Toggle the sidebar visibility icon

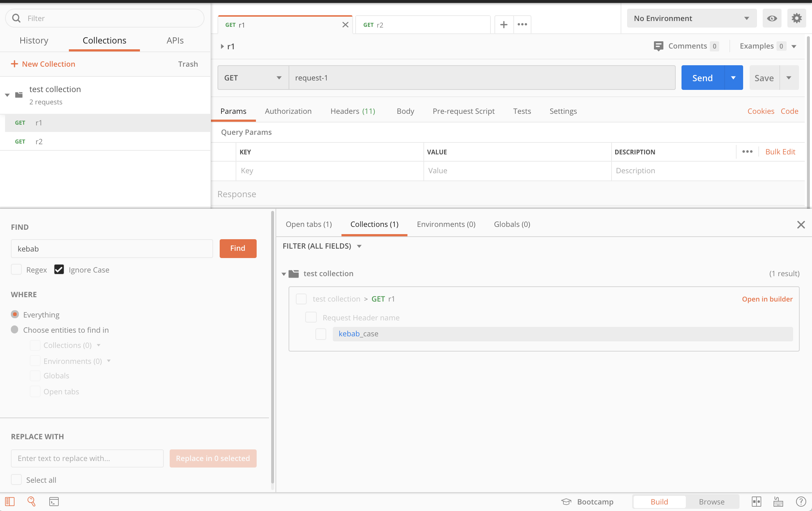click(x=10, y=502)
